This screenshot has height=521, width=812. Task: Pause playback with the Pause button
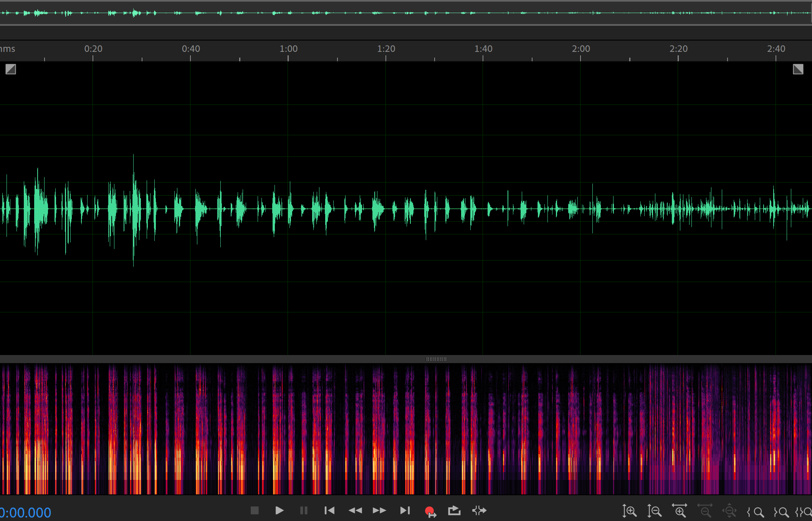point(304,511)
